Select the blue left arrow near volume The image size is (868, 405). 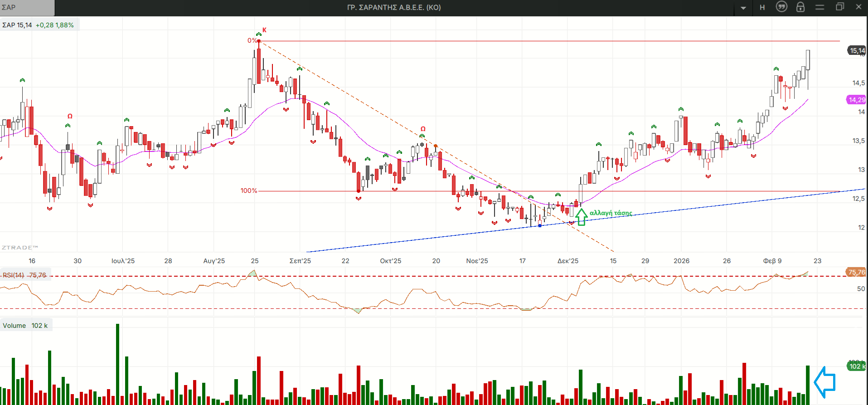click(x=825, y=382)
